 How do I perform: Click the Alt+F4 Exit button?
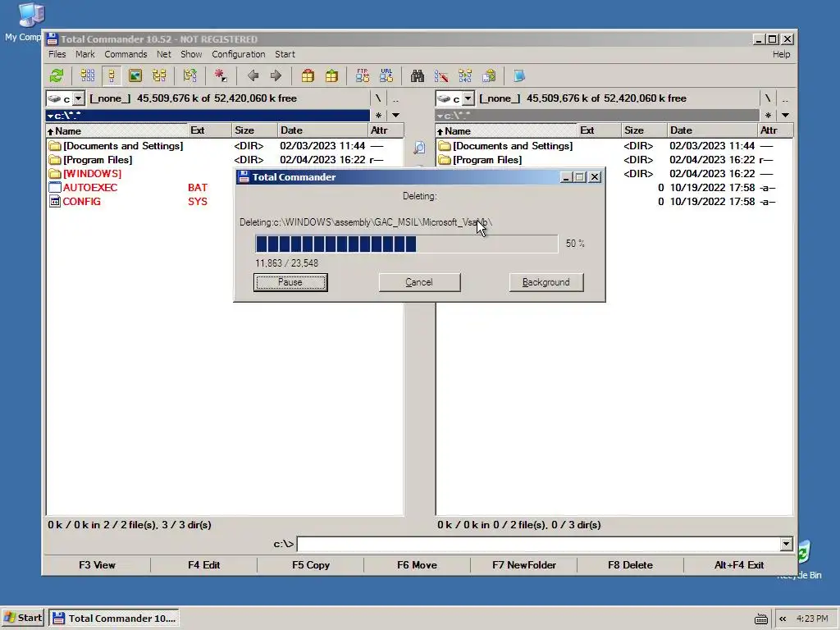(739, 565)
